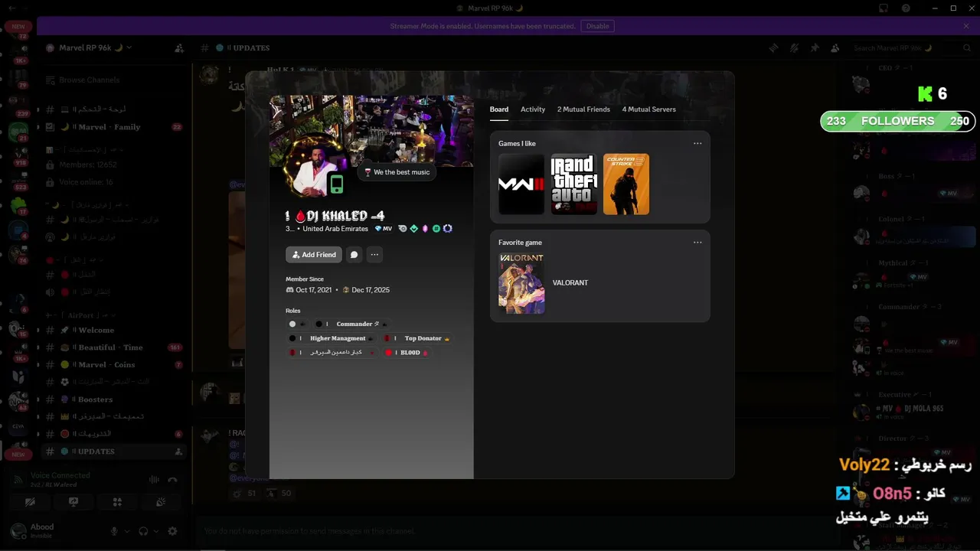Select the Grand Theft Auto game cover

573,184
